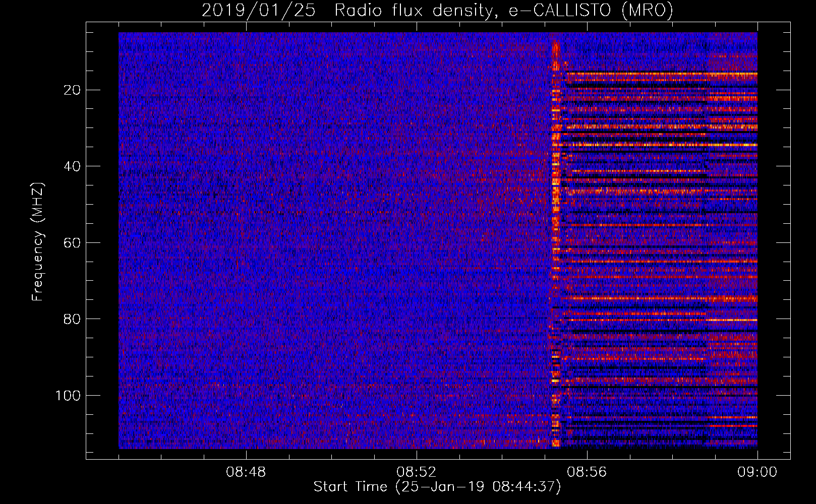Click the 08:52 time tick label
This screenshot has height=504, width=816.
[417, 472]
